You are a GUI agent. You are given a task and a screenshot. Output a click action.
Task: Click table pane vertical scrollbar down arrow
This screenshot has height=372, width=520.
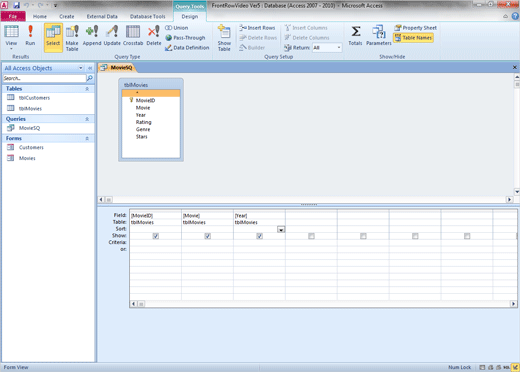click(517, 192)
